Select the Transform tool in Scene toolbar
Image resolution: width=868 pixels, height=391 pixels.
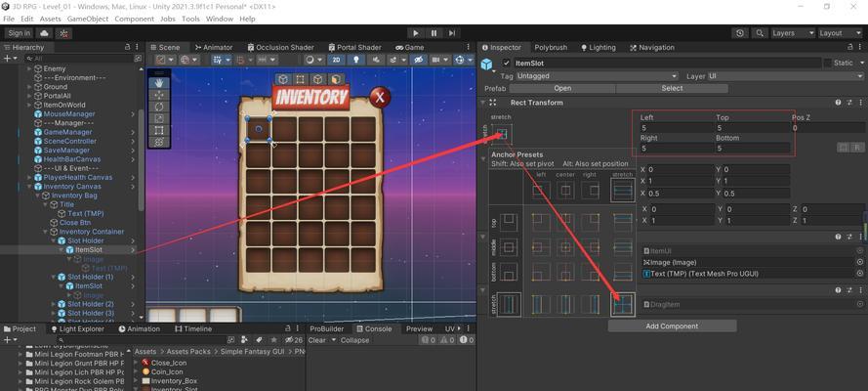(x=159, y=143)
